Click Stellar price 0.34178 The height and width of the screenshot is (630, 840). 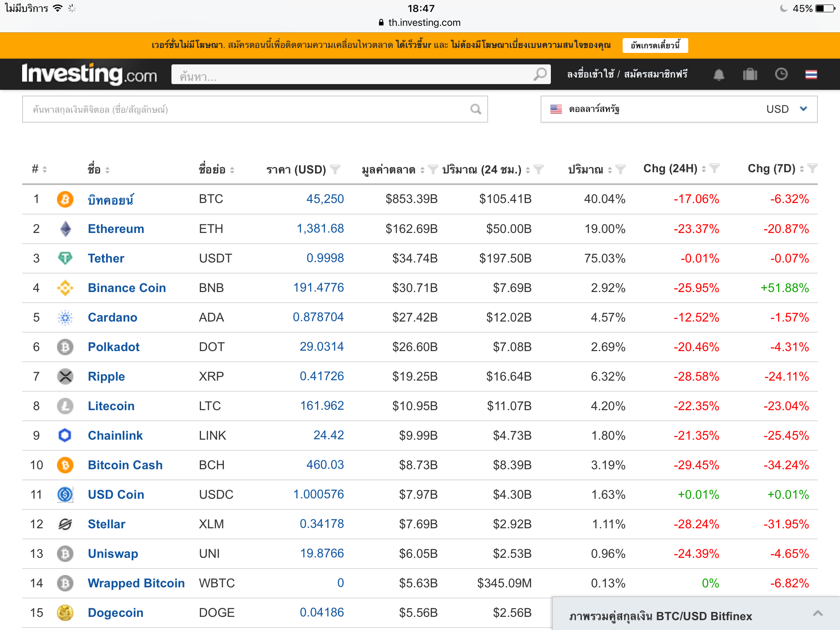click(322, 524)
